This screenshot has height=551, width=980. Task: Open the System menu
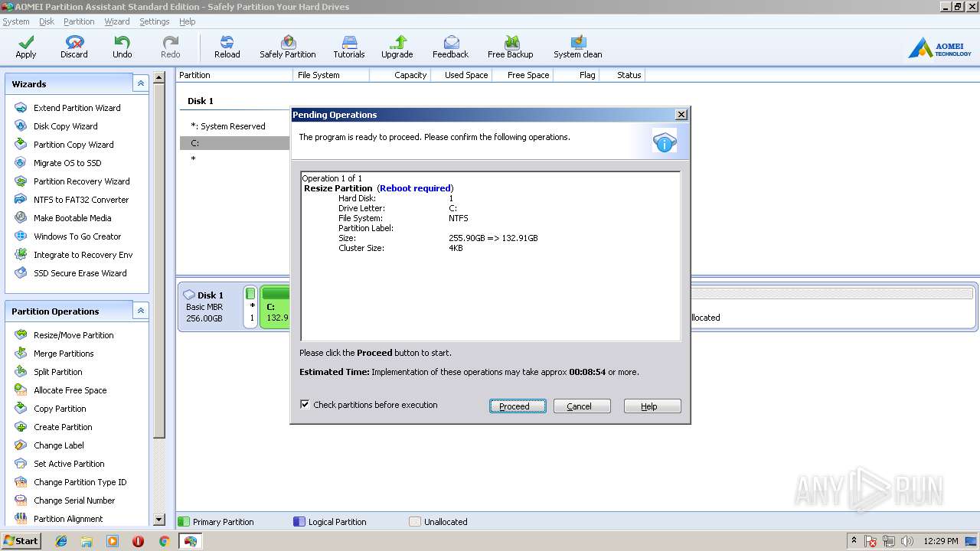[16, 21]
